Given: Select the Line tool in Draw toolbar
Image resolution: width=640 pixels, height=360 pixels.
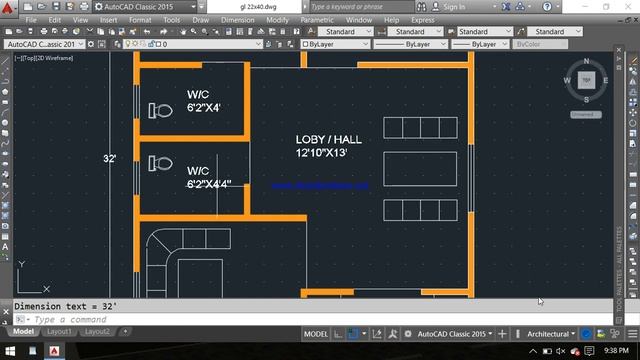Looking at the screenshot, I should click(x=5, y=61).
